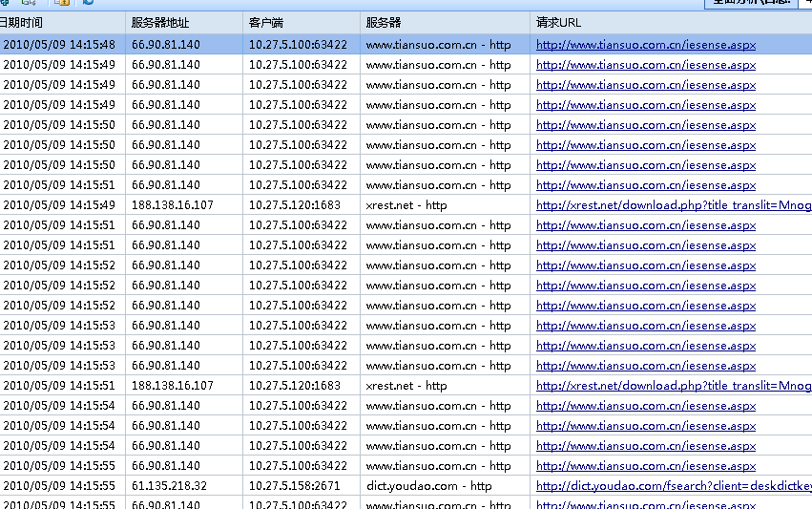Select the timestamp in the 14:15:51 xrest.net row
This screenshot has height=509, width=812.
(59, 386)
